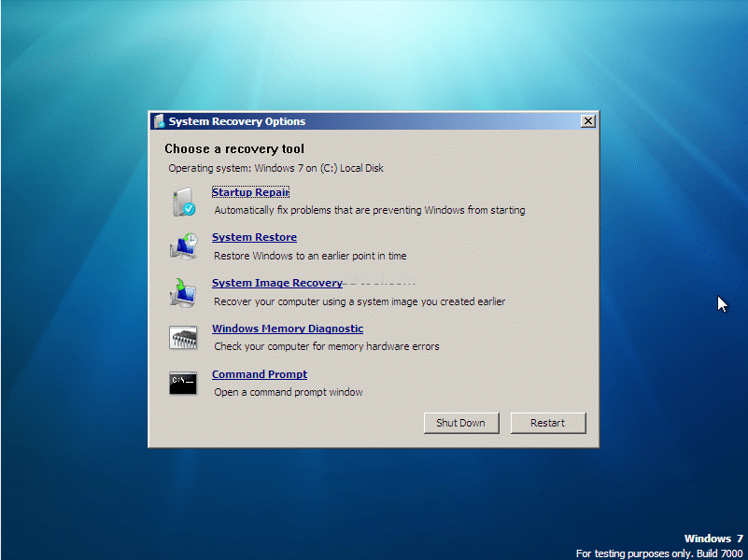Click 'Recover your computer using a system image' text

(360, 301)
